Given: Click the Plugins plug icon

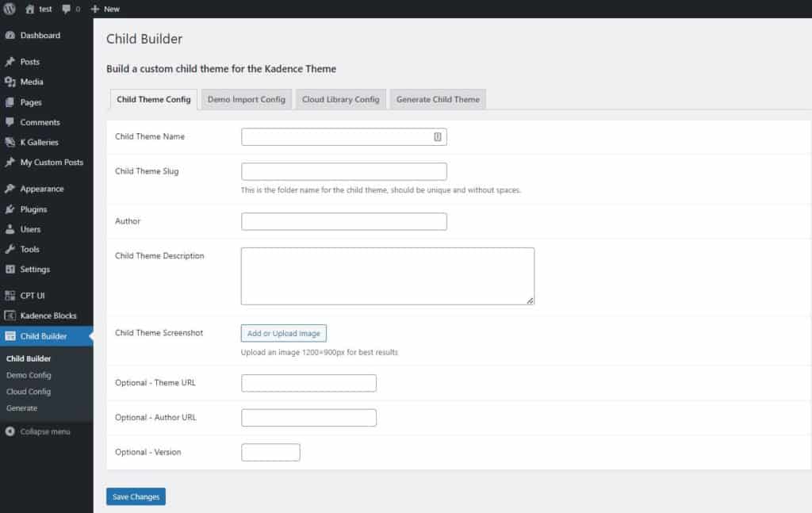Looking at the screenshot, I should pyautogui.click(x=10, y=209).
